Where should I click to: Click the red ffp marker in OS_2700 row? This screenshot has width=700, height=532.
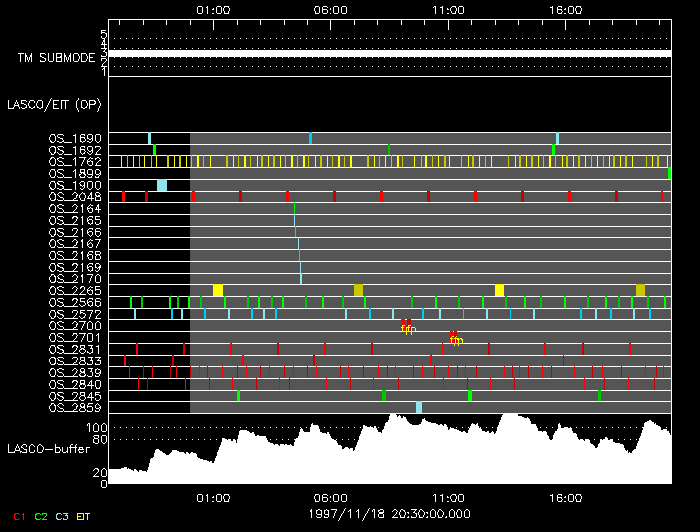point(407,325)
